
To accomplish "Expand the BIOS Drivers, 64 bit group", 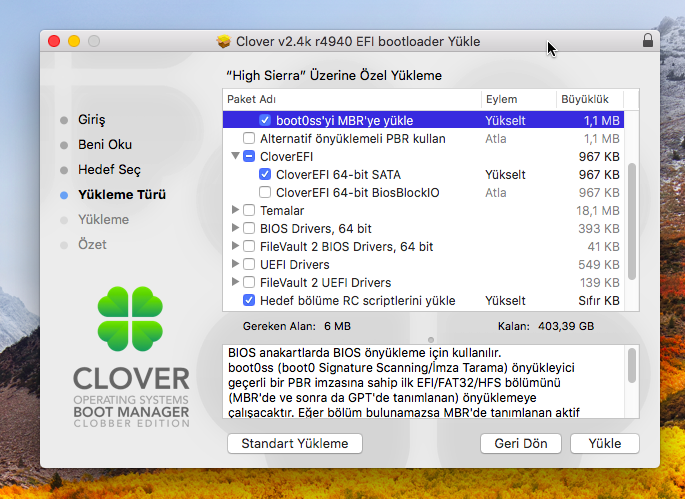I will pyautogui.click(x=235, y=228).
